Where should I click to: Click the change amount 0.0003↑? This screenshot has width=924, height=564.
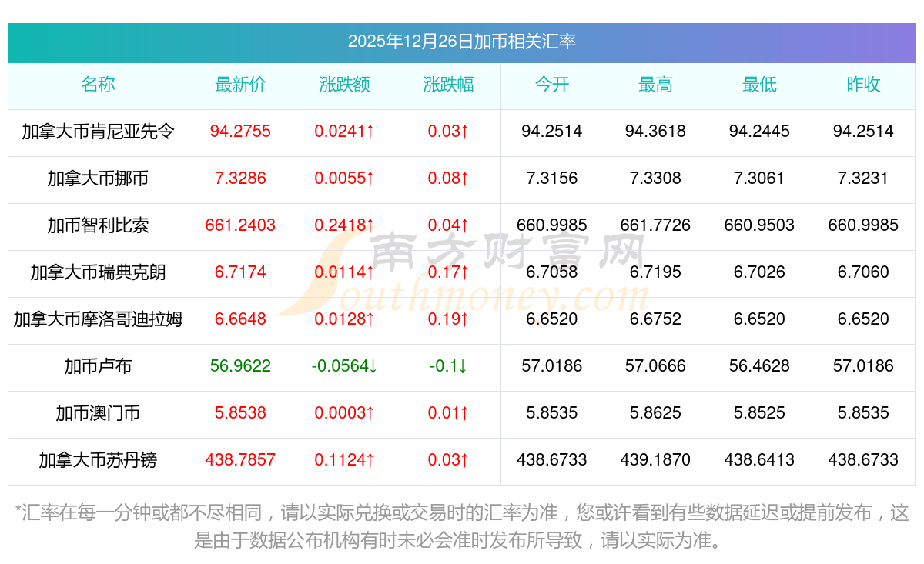click(344, 413)
